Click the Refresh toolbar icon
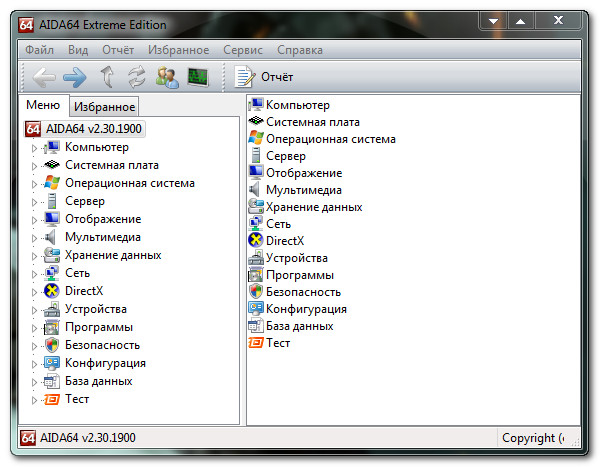The width and height of the screenshot is (600, 467). coord(137,76)
